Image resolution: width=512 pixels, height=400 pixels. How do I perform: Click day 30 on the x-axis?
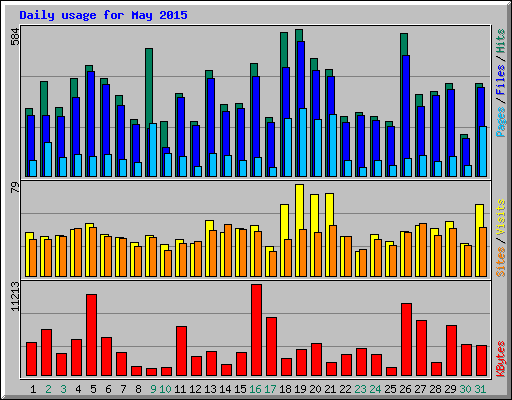(x=465, y=389)
